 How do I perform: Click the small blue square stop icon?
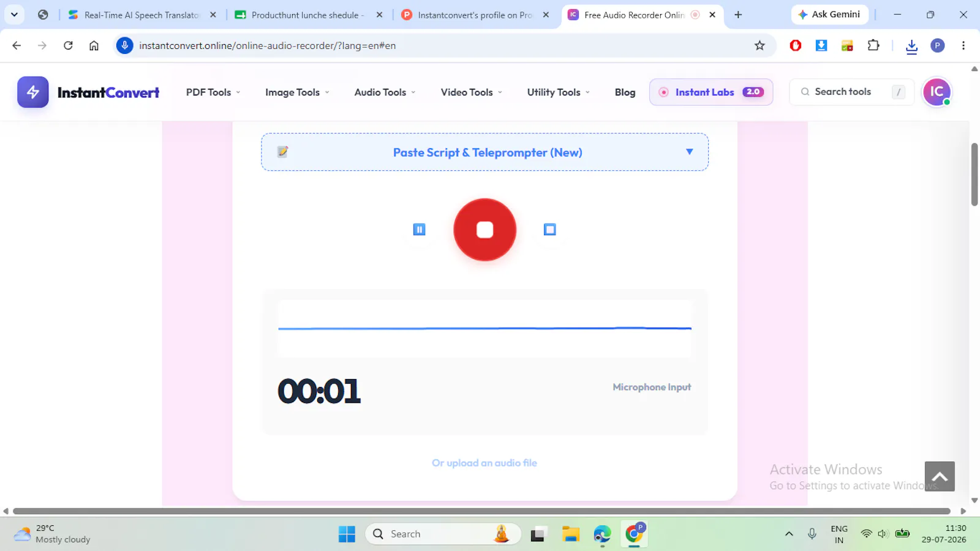(x=550, y=230)
